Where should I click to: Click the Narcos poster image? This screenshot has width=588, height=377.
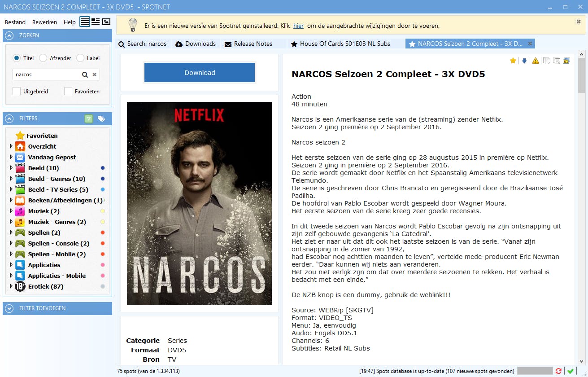pyautogui.click(x=199, y=203)
